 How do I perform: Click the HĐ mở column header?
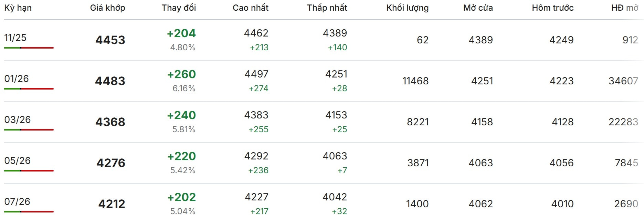(624, 8)
